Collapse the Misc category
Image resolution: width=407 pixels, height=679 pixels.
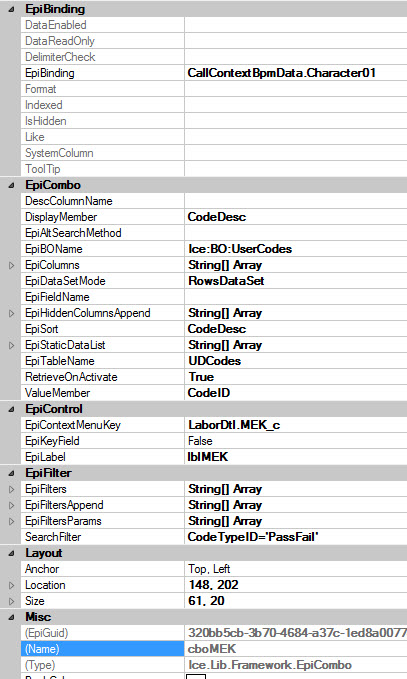11,617
